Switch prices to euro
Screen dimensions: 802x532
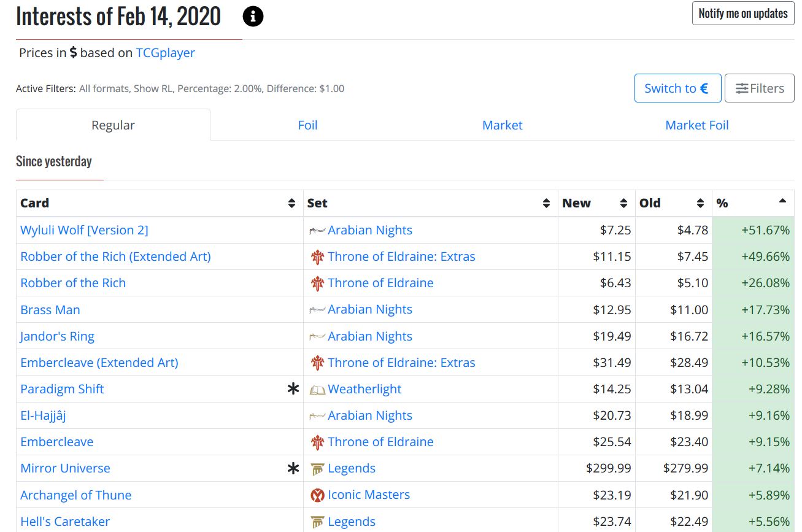pyautogui.click(x=677, y=88)
